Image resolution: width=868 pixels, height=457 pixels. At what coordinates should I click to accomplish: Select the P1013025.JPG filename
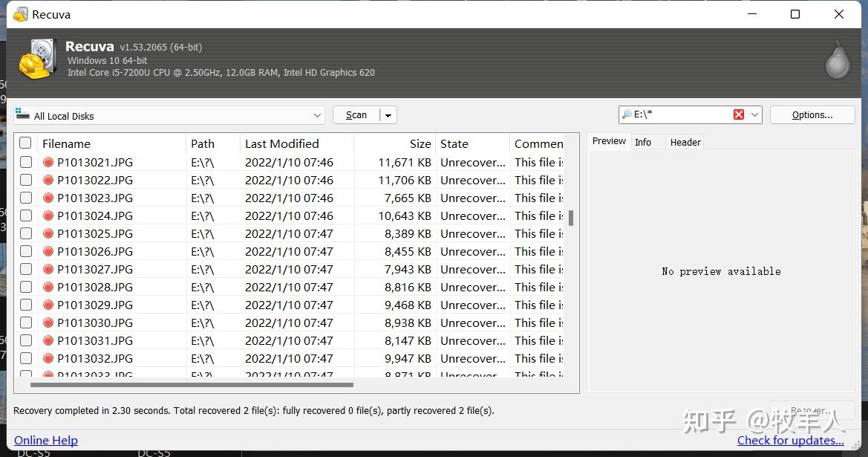pos(95,234)
